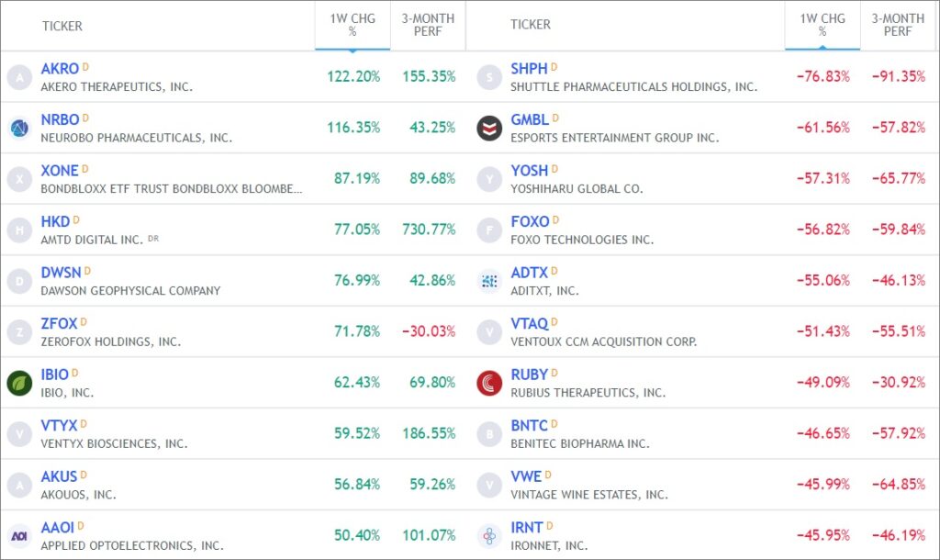The image size is (940, 560).
Task: Open the AAOI ticker link
Action: coord(58,528)
